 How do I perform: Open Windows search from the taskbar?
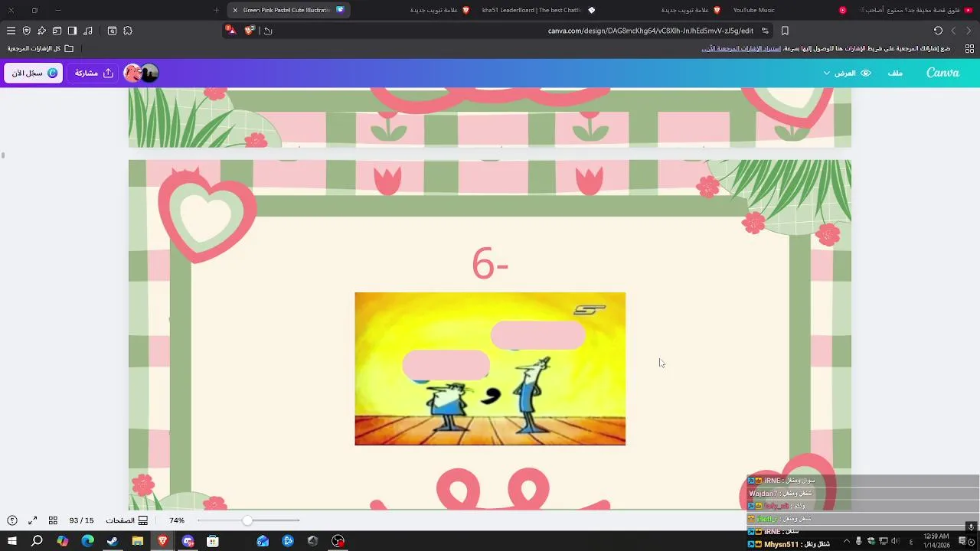(x=37, y=541)
